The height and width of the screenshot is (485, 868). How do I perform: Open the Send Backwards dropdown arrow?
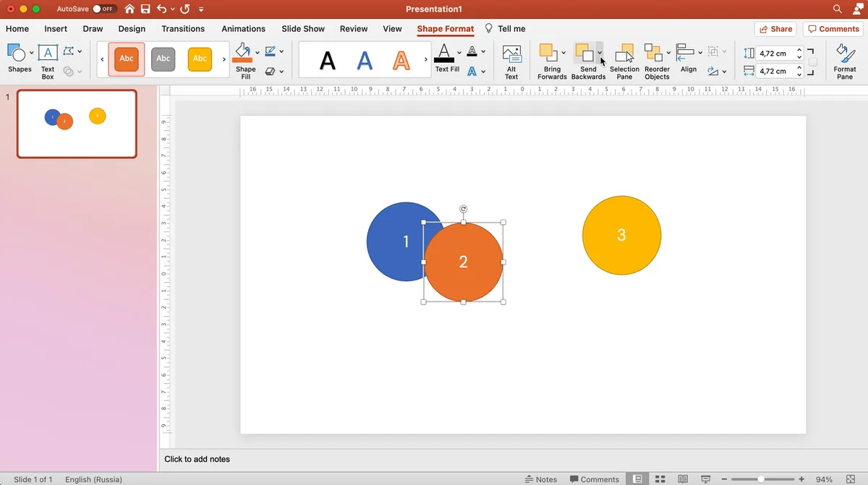click(x=599, y=53)
